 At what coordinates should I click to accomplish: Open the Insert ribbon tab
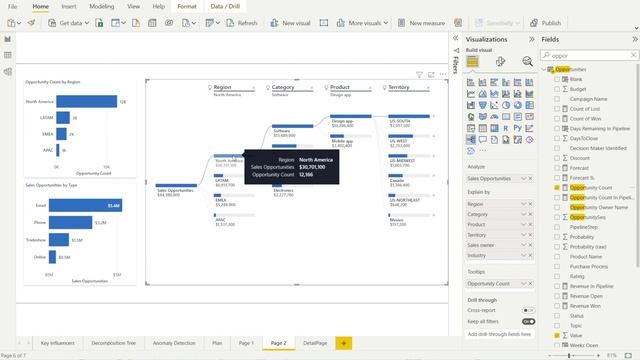[x=69, y=7]
